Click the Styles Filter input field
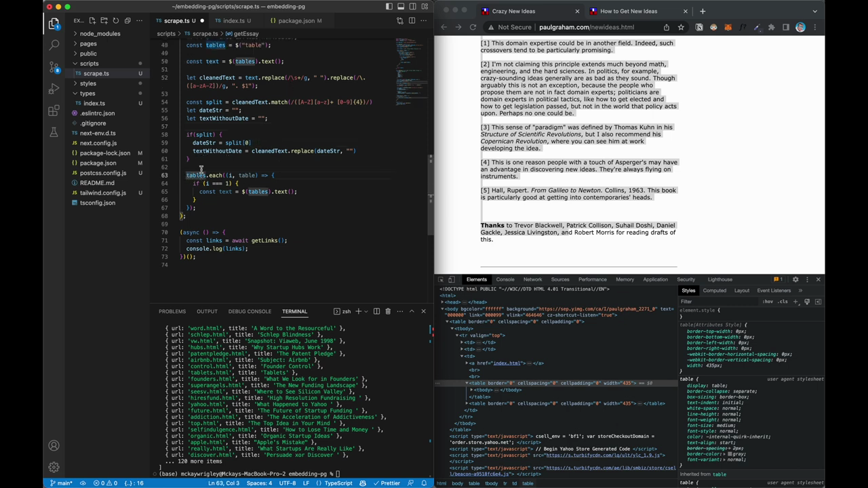 coord(719,302)
